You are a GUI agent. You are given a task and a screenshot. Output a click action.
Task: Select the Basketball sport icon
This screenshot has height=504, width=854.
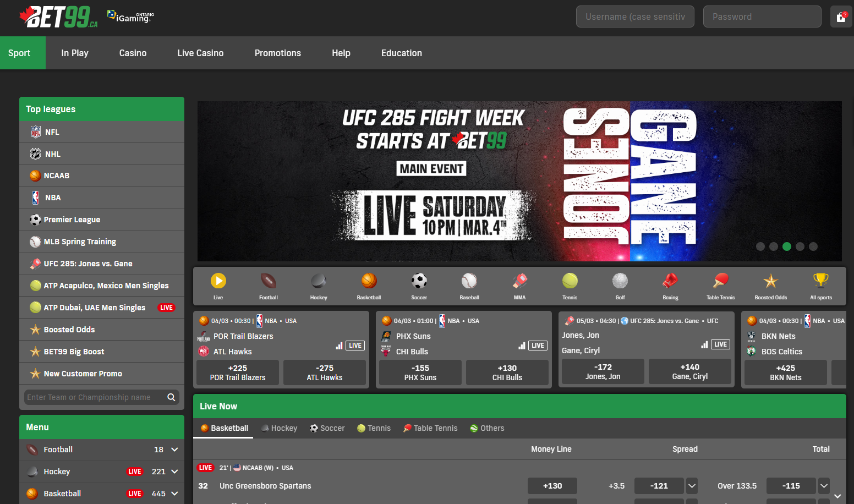[x=369, y=281]
